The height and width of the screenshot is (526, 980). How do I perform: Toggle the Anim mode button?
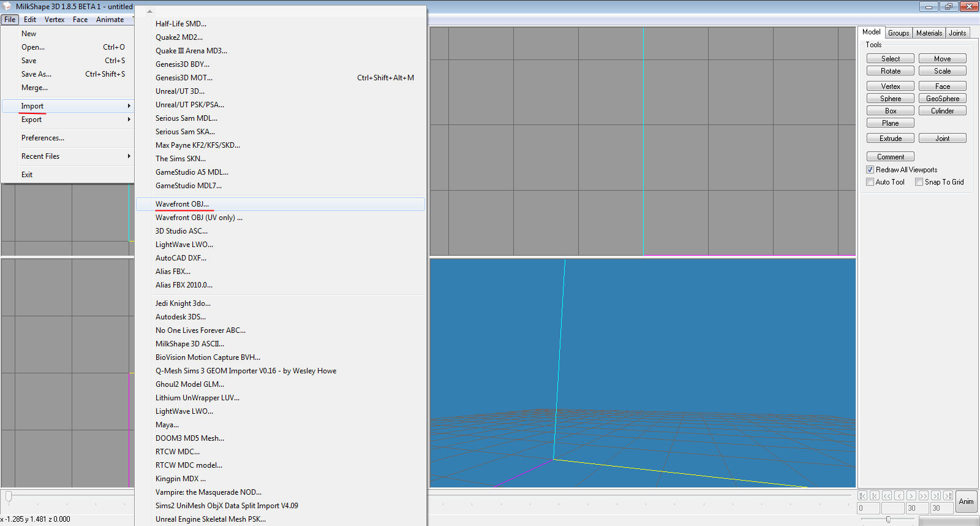point(967,501)
